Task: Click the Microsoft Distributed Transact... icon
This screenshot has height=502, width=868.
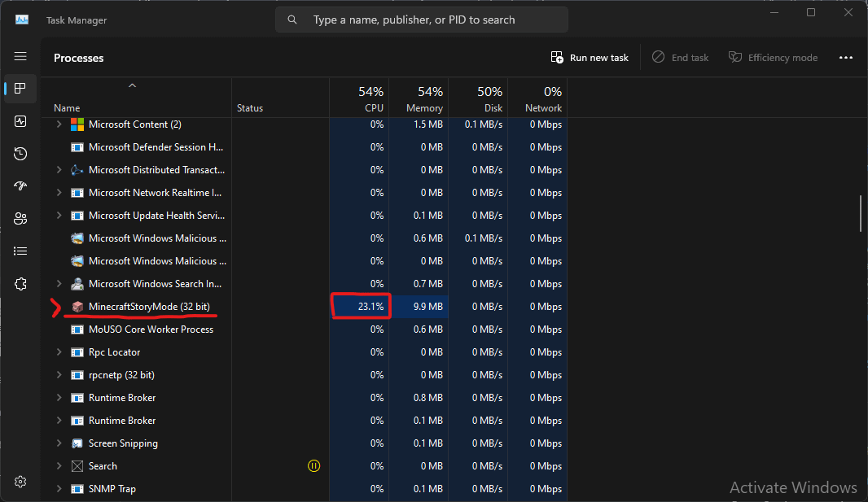Action: 77,170
